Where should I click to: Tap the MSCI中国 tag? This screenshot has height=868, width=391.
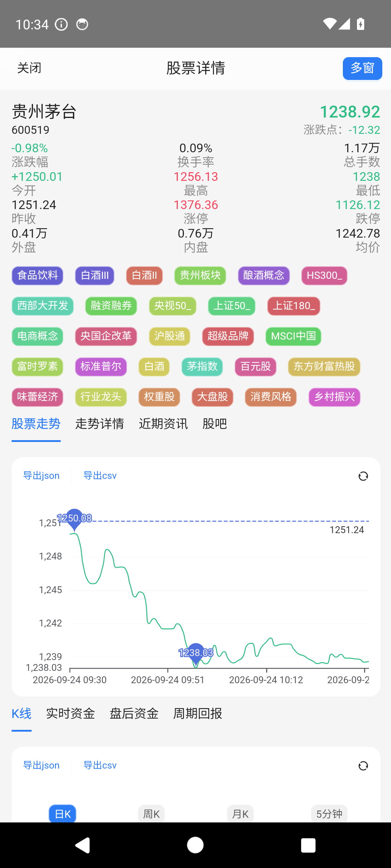[293, 336]
